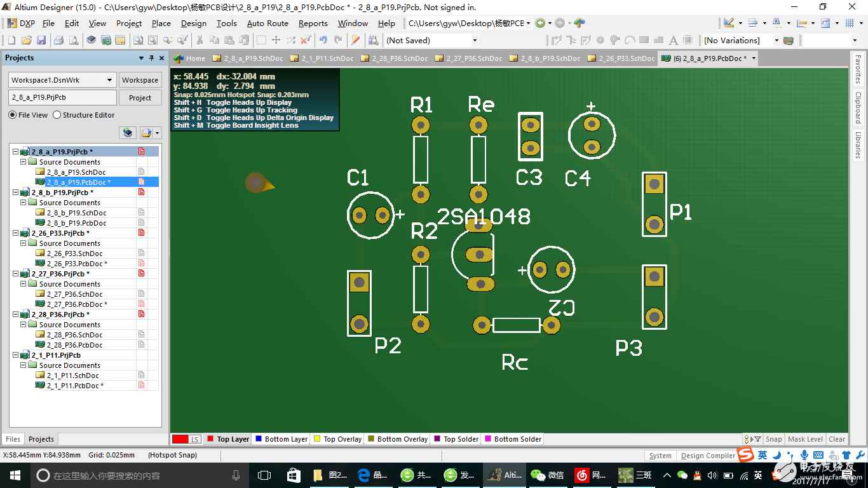Collapse the 2_26_P33.PrjPcb project node

[15, 233]
